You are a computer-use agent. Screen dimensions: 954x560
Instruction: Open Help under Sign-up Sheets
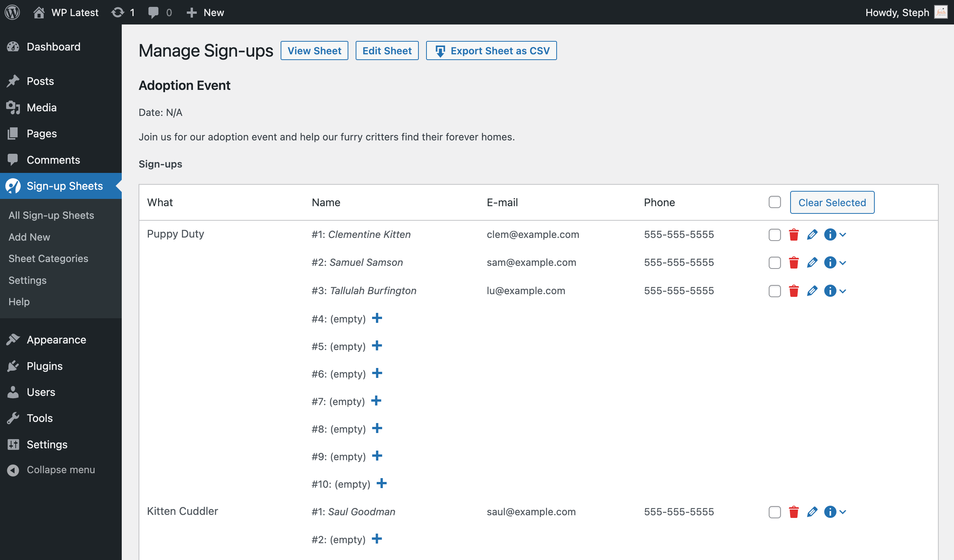tap(19, 302)
